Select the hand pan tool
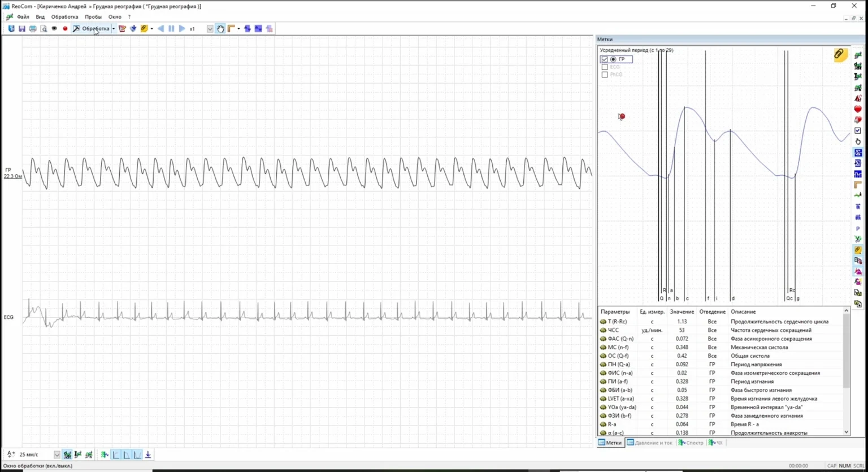 (x=220, y=28)
